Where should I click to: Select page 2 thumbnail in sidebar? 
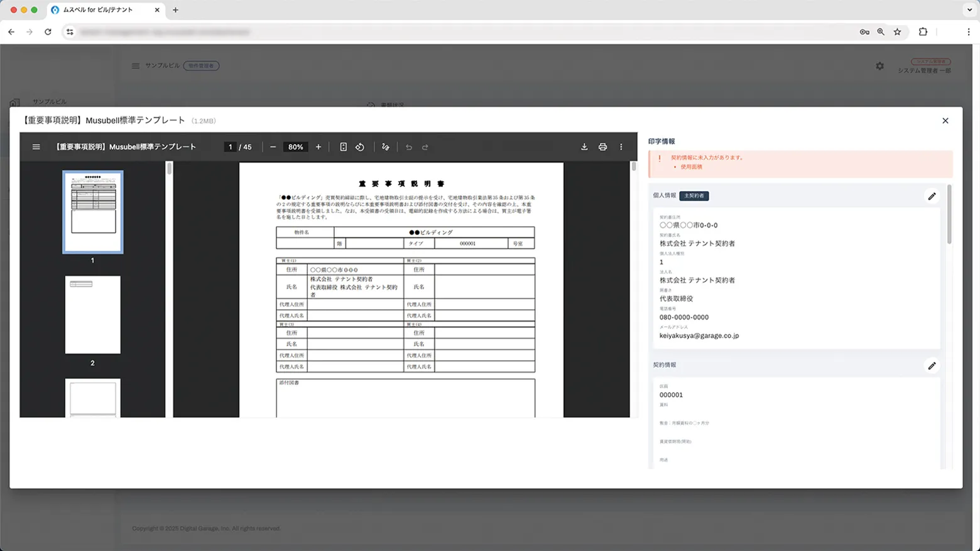(x=93, y=315)
